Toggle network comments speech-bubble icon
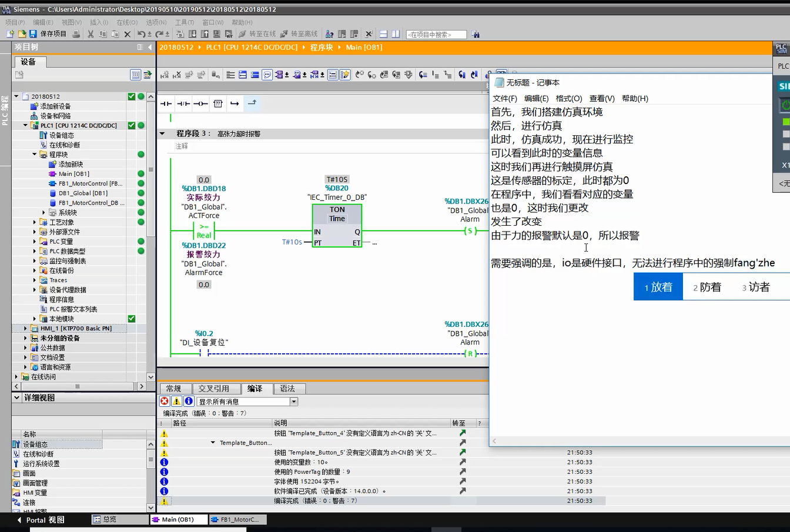Viewport: 790px width, 532px height. 267,75
